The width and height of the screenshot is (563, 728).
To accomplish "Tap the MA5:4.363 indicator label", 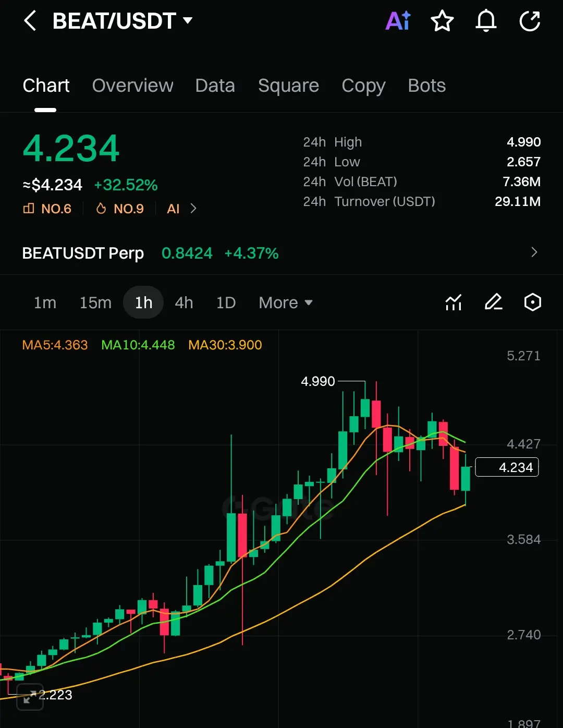I will pyautogui.click(x=55, y=345).
